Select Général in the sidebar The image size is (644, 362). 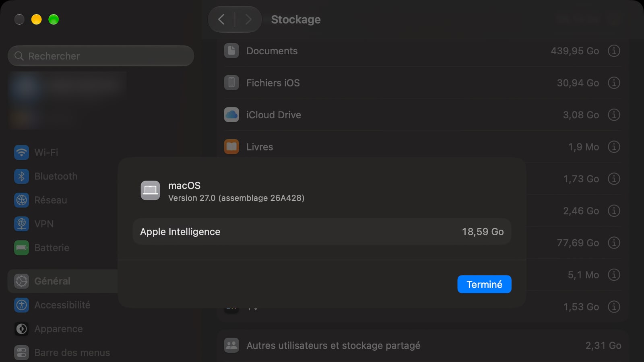click(x=63, y=281)
